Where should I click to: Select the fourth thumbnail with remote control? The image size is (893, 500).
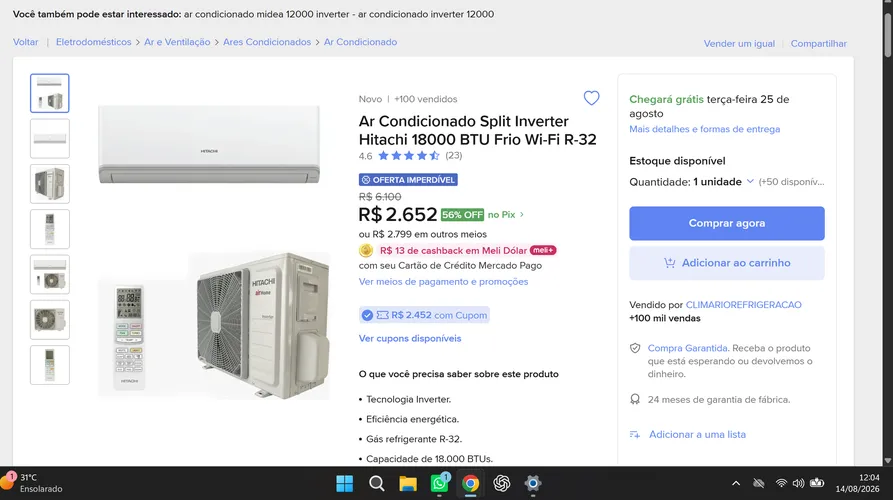pyautogui.click(x=50, y=229)
